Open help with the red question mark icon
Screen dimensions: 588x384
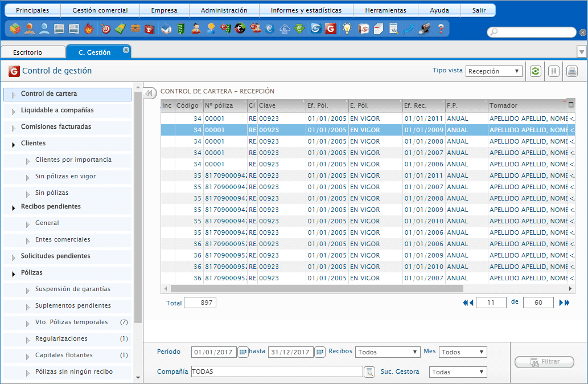coord(441,28)
